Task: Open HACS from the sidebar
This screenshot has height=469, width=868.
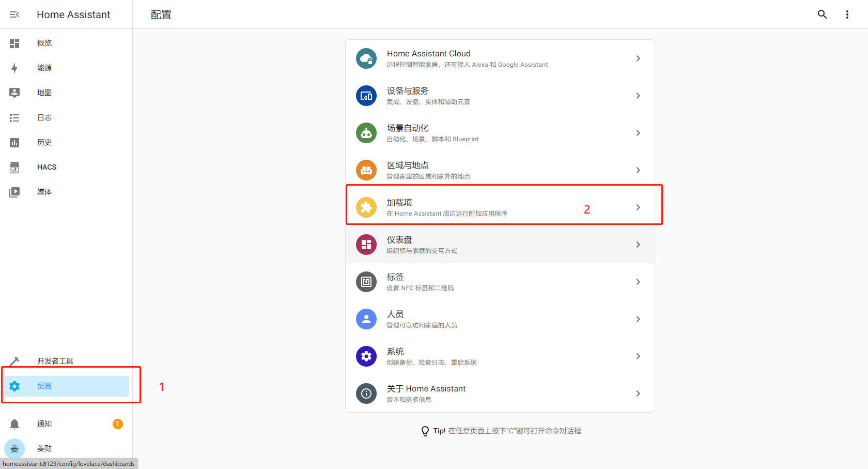Action: coord(47,167)
